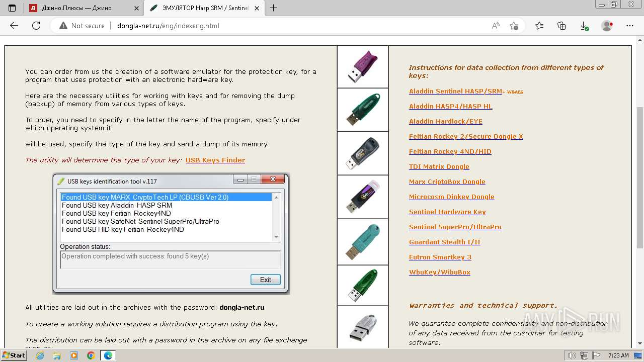
Task: Click the dark green dongle image
Action: pos(363,110)
